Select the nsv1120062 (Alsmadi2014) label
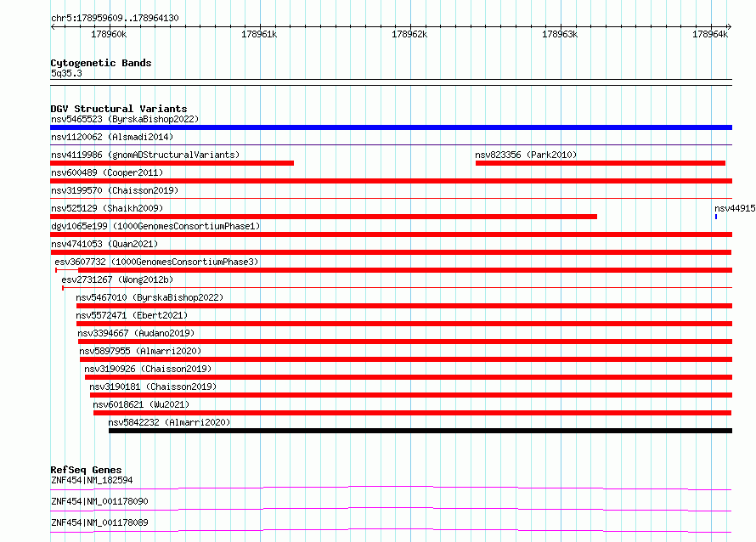756x542 pixels. 112,137
